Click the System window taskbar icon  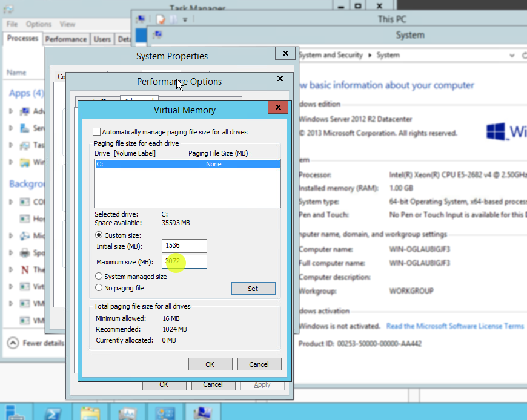[202, 413]
